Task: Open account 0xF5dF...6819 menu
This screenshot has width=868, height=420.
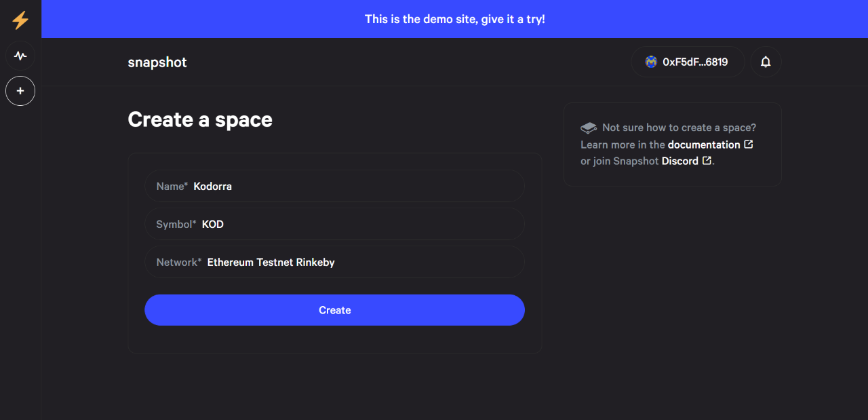Action: click(688, 62)
